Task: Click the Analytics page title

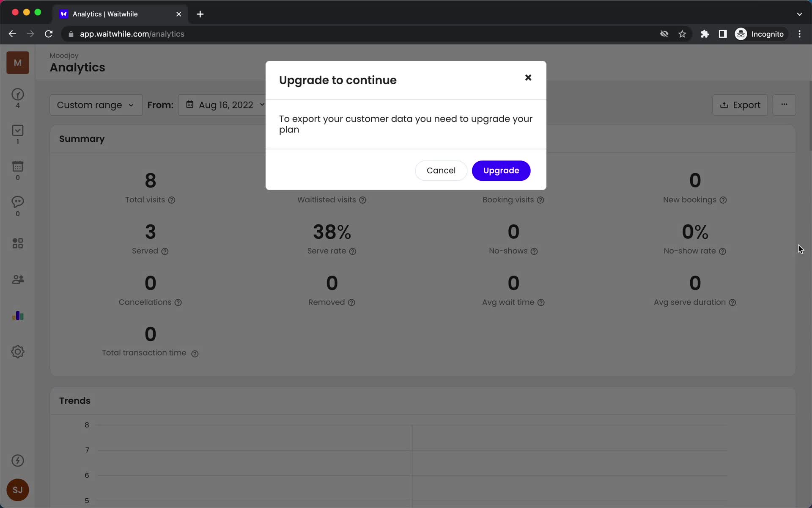Action: tap(77, 67)
